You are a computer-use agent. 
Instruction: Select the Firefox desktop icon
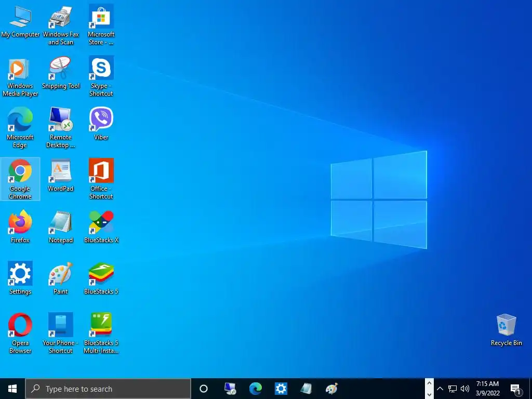tap(20, 227)
